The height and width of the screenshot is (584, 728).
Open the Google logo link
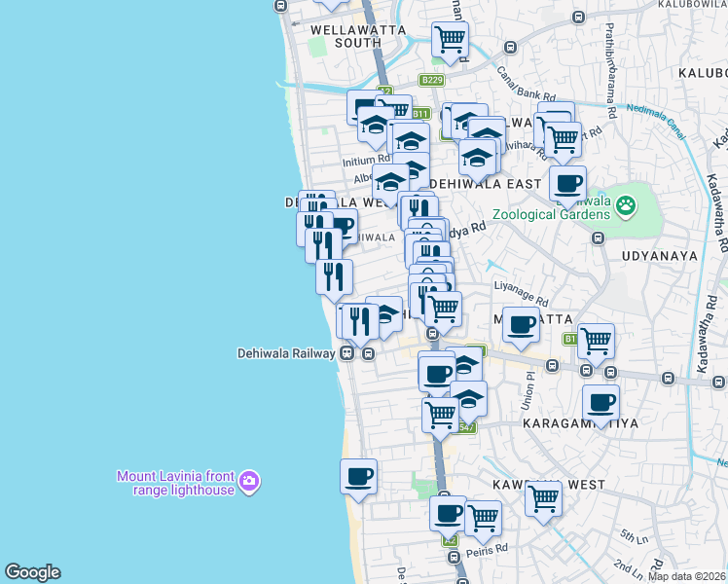33,572
